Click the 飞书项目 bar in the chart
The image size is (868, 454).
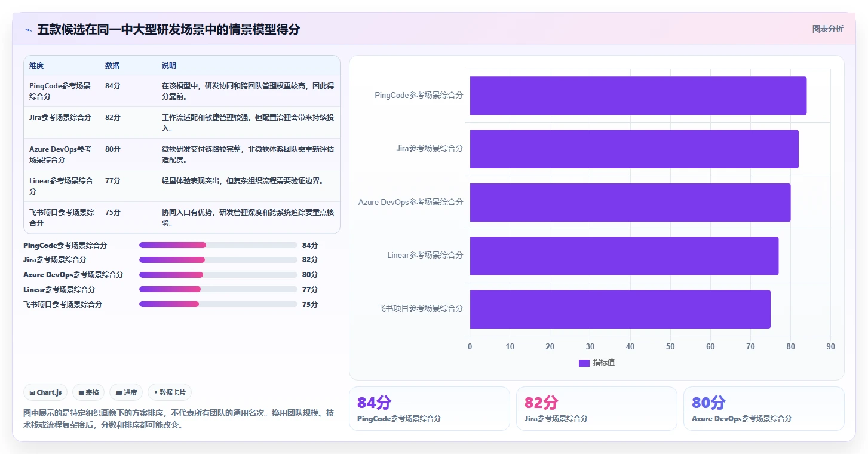pyautogui.click(x=620, y=309)
